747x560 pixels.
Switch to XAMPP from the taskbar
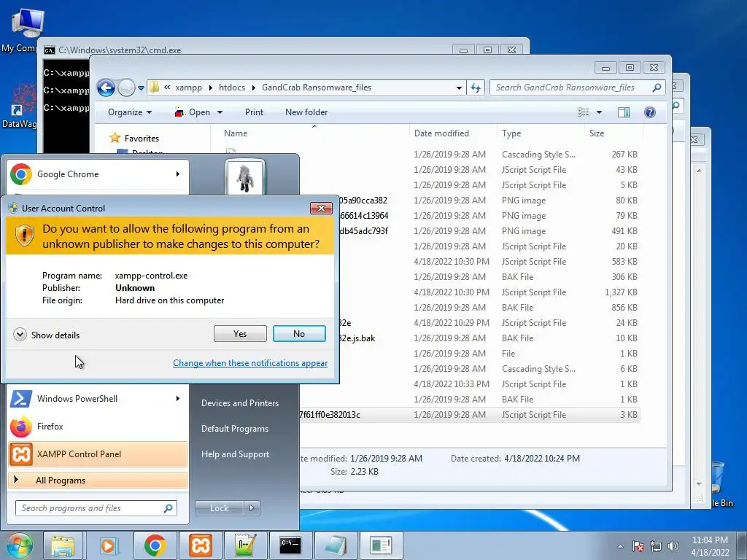tap(200, 545)
